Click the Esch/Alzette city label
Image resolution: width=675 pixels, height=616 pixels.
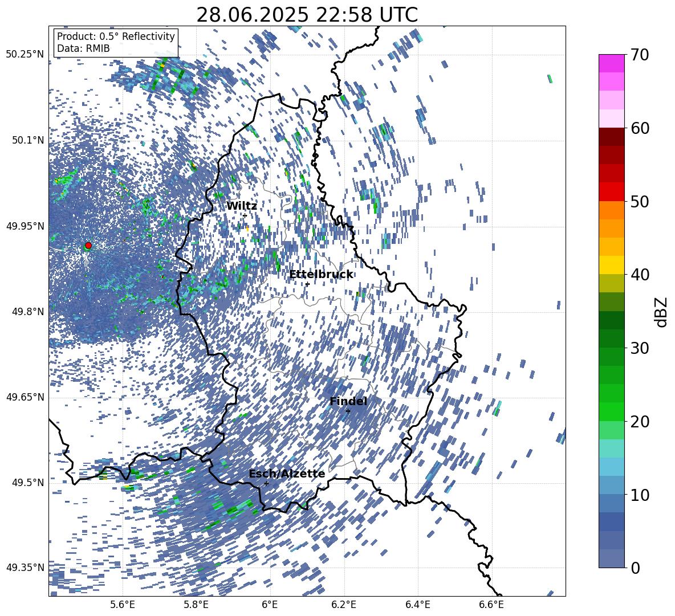click(x=287, y=474)
